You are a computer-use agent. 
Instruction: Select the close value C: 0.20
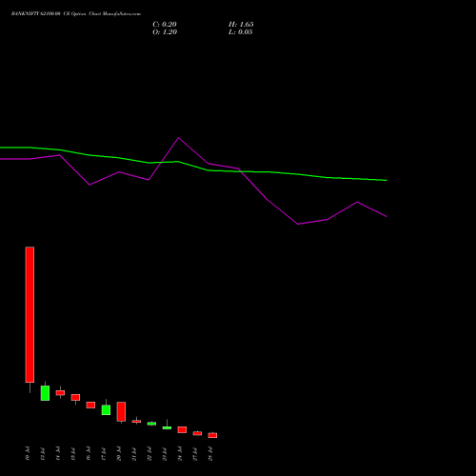(x=165, y=25)
